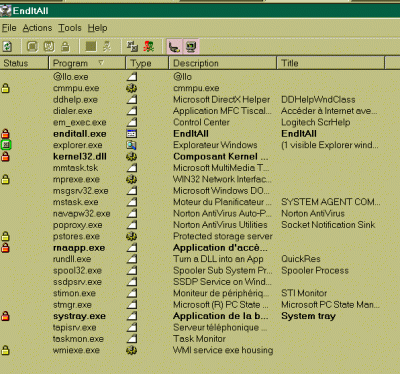
Task: Click the Program column sort arrow
Action: pos(101,63)
